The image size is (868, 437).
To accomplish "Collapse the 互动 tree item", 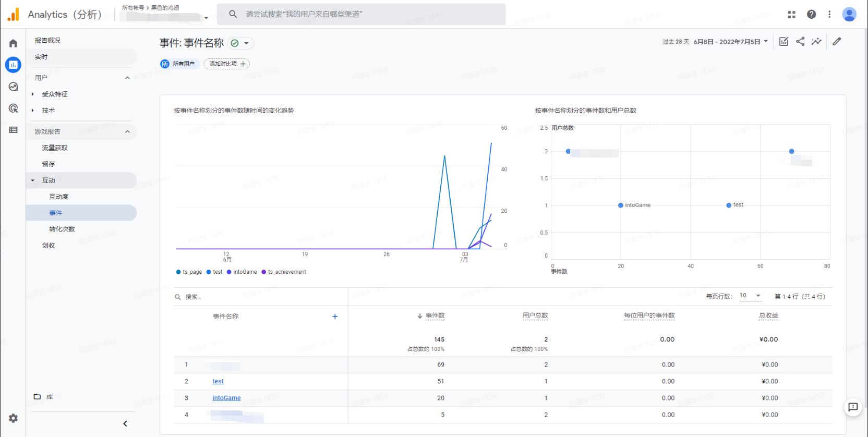I will [x=33, y=180].
